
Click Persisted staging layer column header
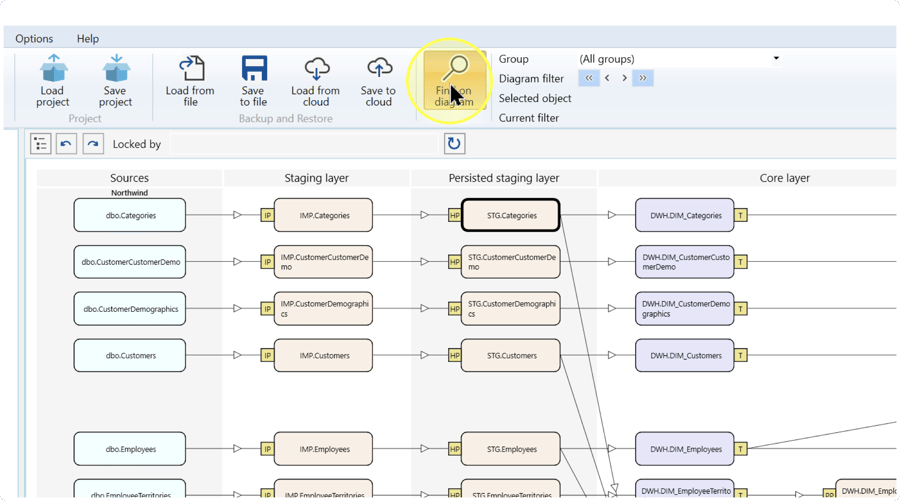pyautogui.click(x=504, y=178)
